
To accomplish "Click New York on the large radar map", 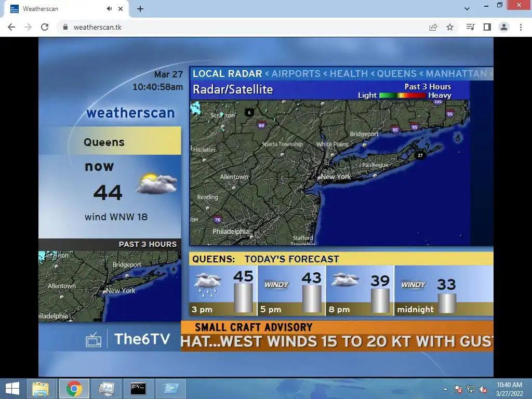I will 336,177.
